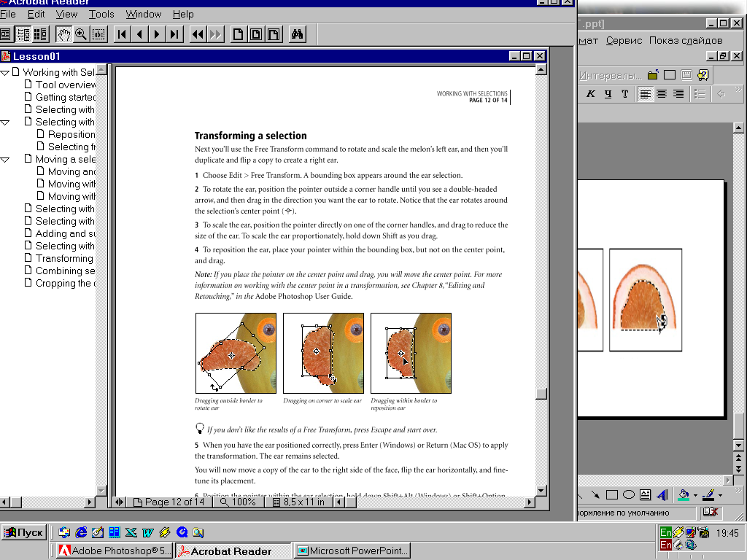Open the Combining se... bookmark
Viewport: 747px width, 560px height.
pyautogui.click(x=65, y=271)
